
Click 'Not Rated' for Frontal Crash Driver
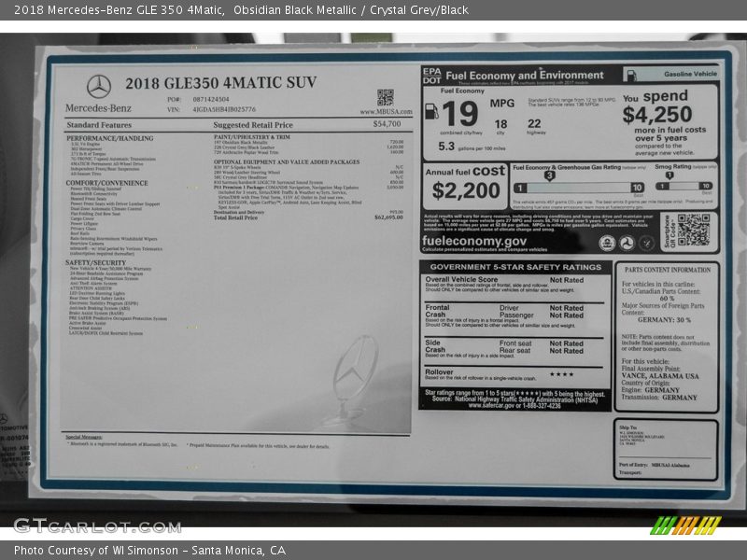pyautogui.click(x=567, y=308)
